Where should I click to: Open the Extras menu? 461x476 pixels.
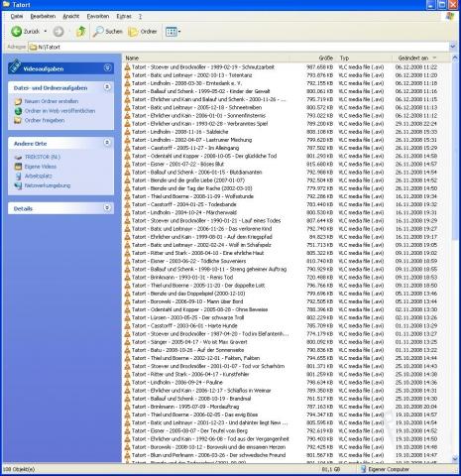(124, 16)
